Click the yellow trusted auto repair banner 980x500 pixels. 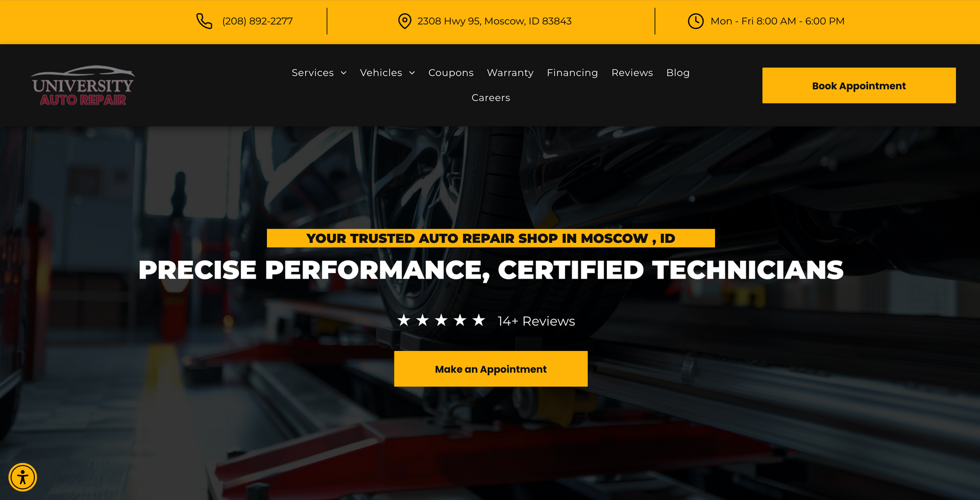[490, 238]
